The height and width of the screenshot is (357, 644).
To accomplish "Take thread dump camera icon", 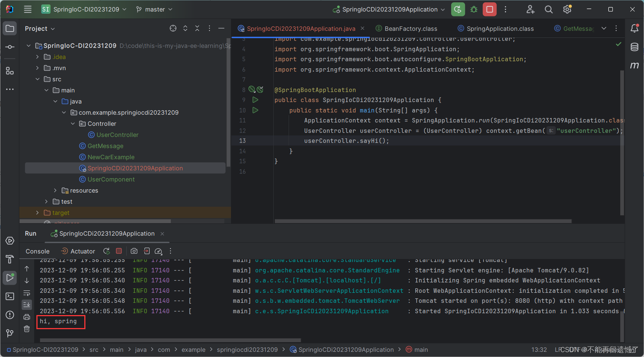I will tap(134, 251).
